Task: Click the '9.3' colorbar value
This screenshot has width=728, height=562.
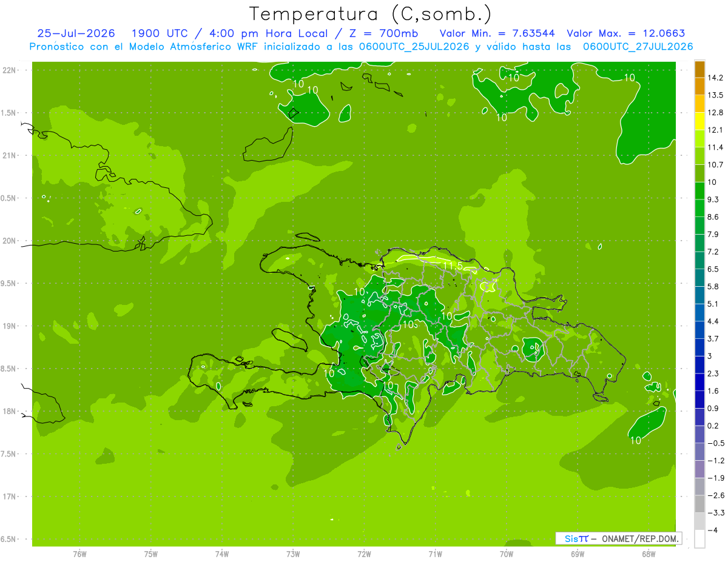Action: pyautogui.click(x=713, y=199)
